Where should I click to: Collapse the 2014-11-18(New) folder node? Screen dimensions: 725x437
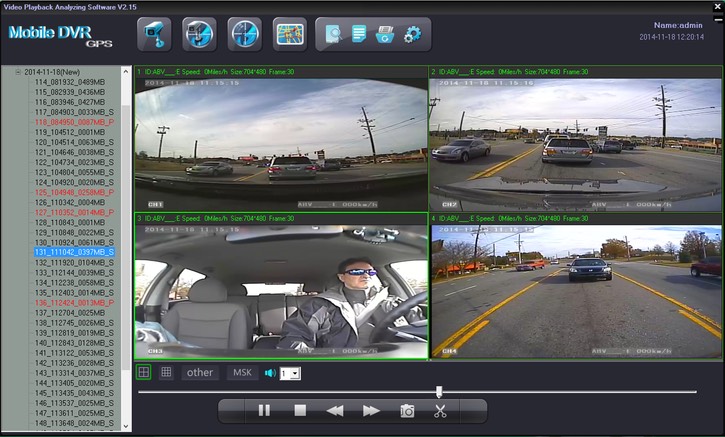point(18,73)
